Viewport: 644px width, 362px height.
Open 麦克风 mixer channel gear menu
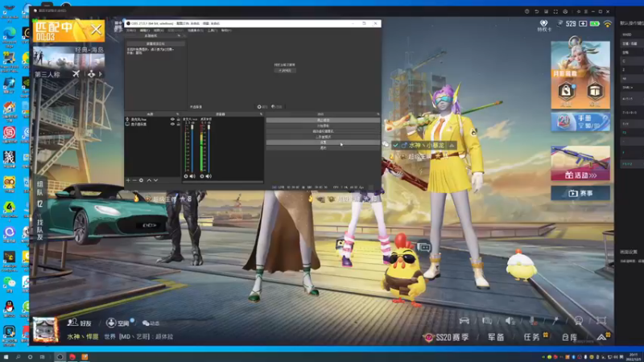[x=186, y=176]
